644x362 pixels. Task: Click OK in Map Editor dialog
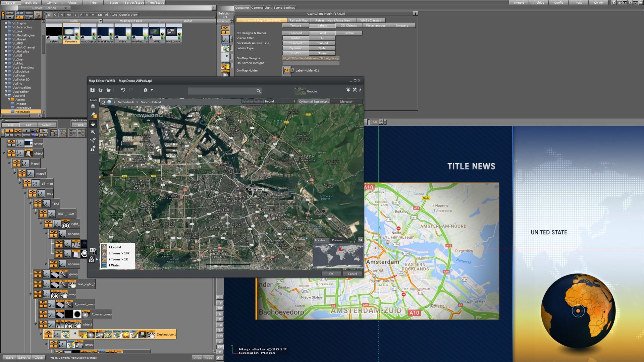[331, 274]
